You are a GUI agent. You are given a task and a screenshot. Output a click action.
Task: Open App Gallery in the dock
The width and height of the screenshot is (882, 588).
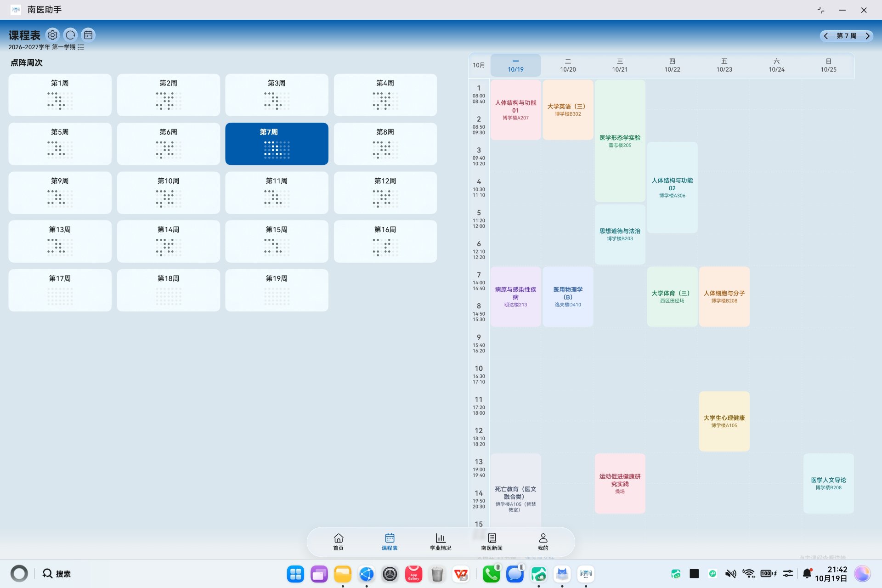(413, 574)
